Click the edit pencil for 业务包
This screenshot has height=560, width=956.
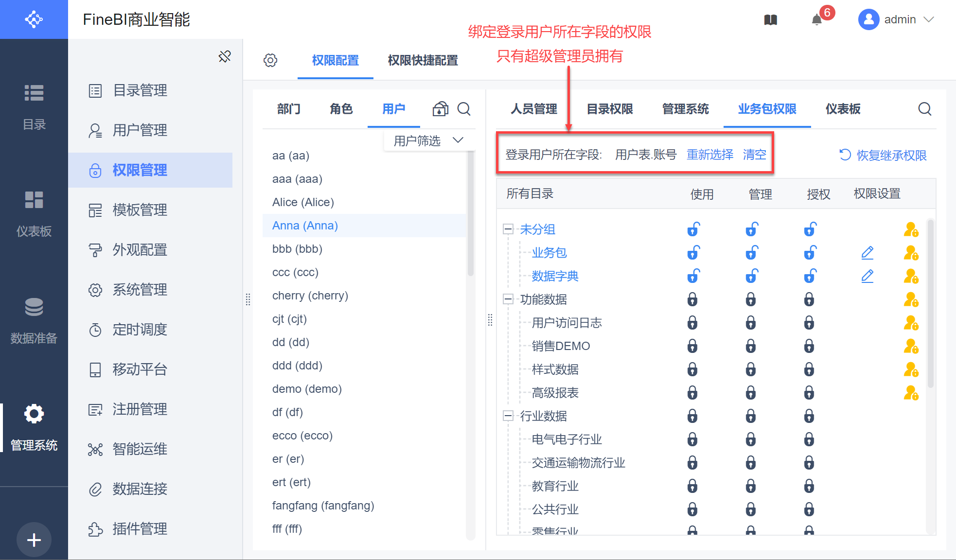[x=867, y=253]
